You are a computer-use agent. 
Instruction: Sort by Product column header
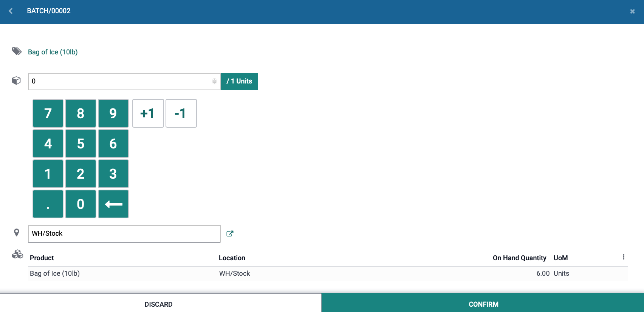point(42,258)
